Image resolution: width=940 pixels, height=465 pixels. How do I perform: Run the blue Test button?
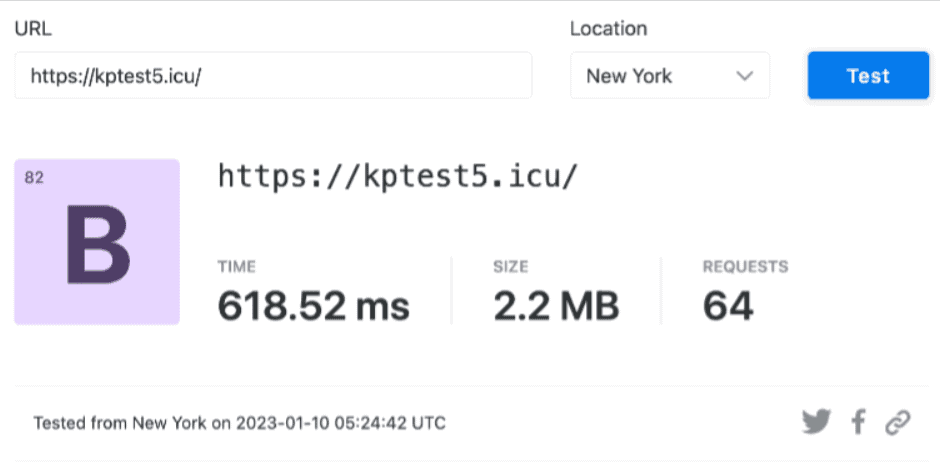868,76
